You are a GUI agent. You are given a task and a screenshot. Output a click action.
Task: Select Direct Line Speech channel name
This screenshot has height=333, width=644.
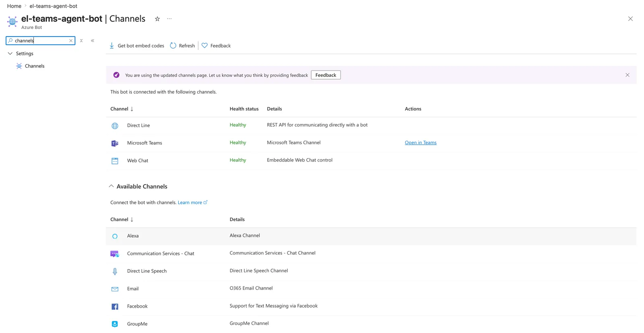tap(147, 271)
